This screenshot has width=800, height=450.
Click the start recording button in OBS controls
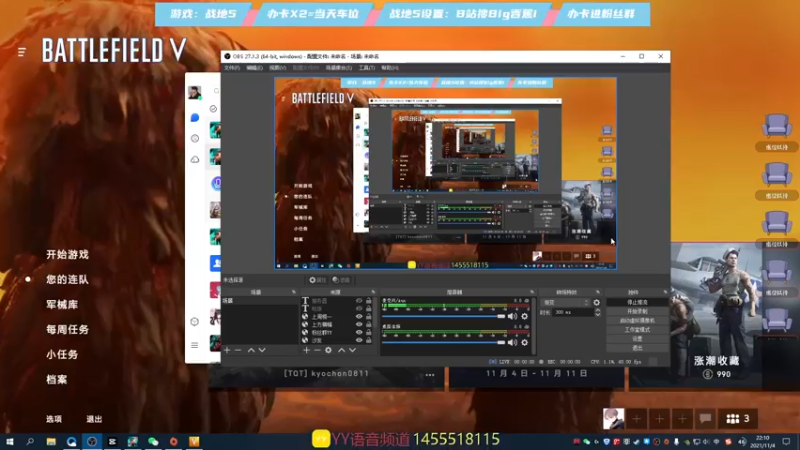tap(637, 311)
